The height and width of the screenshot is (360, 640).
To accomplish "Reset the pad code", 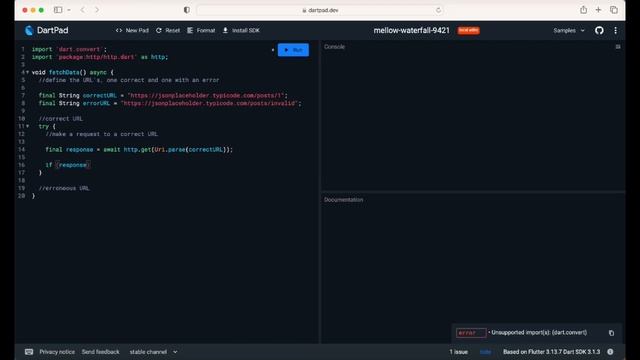I will (168, 30).
